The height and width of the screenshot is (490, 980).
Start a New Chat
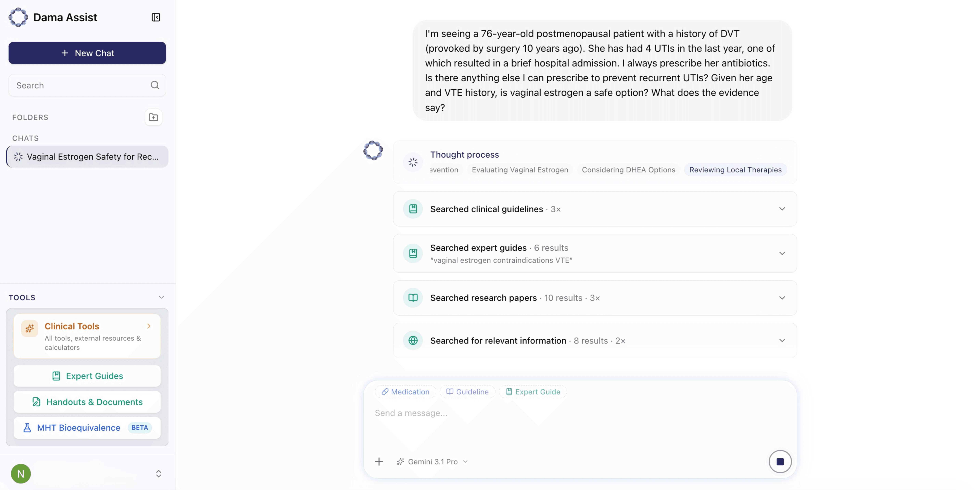(x=87, y=53)
